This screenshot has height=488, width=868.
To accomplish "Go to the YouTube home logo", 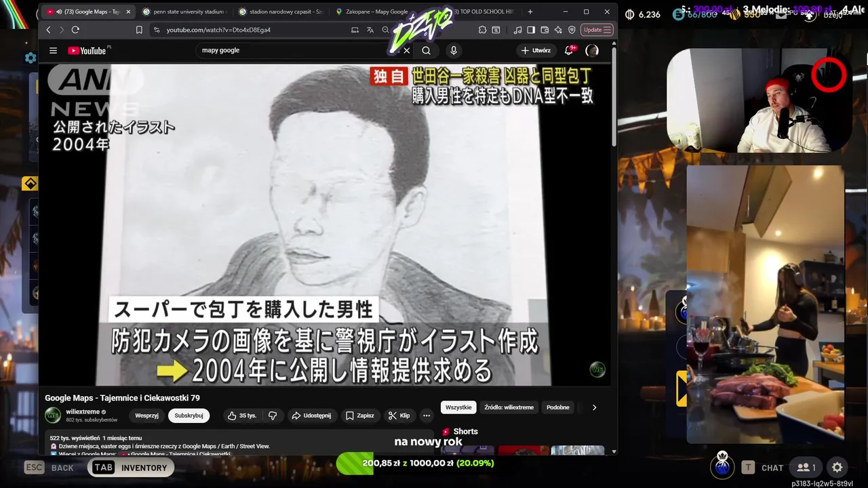I will tap(87, 51).
